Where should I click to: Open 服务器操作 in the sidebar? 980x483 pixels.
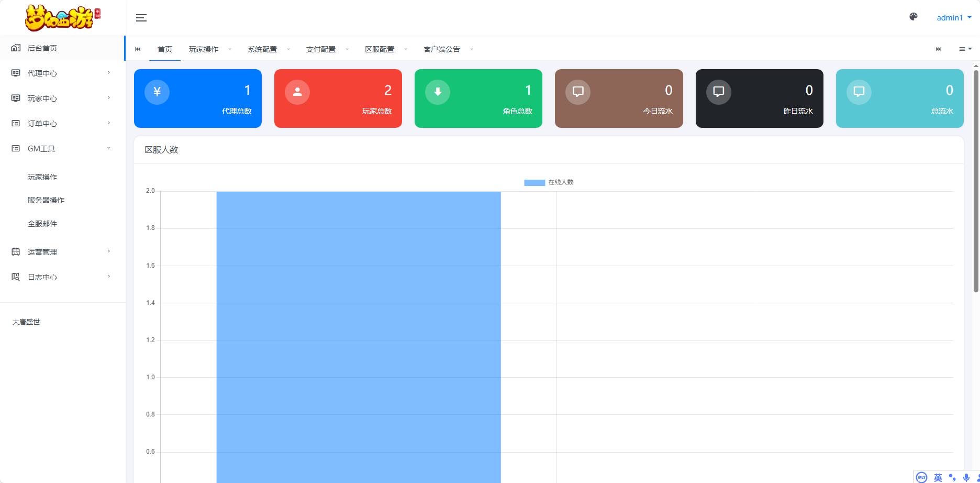tap(46, 200)
